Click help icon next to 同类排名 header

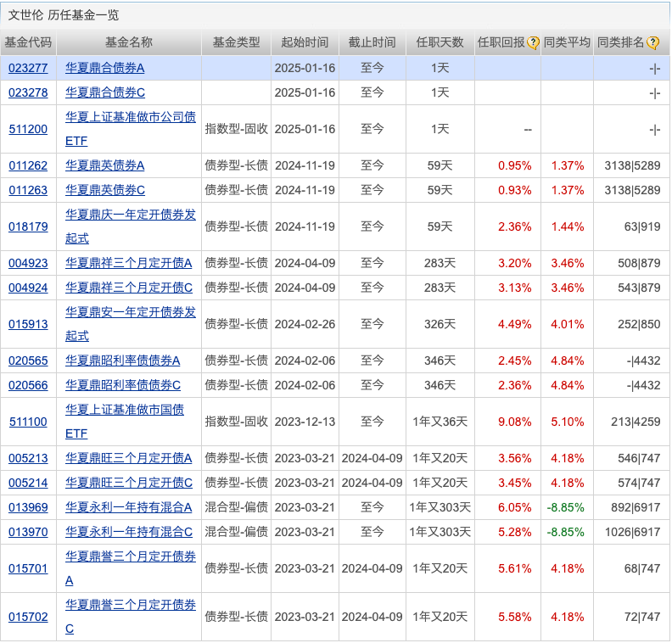[652, 42]
